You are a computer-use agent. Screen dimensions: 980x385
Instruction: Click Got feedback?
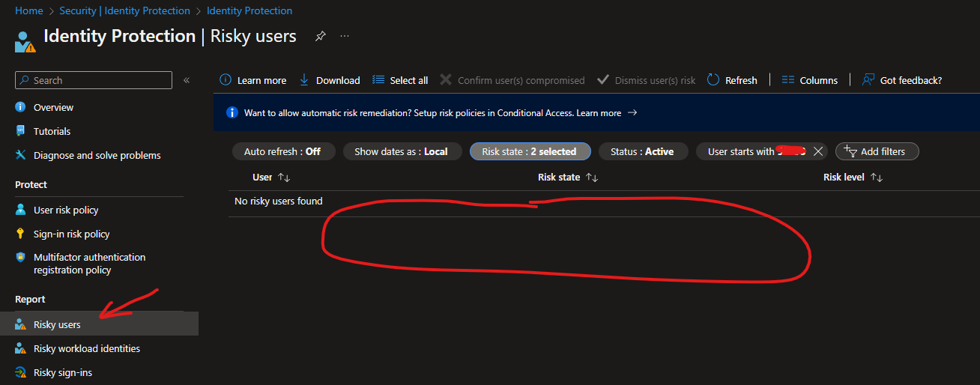(902, 80)
